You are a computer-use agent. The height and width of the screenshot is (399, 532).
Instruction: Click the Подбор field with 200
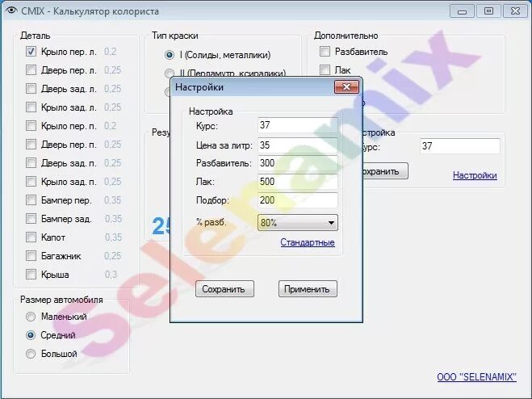(298, 200)
